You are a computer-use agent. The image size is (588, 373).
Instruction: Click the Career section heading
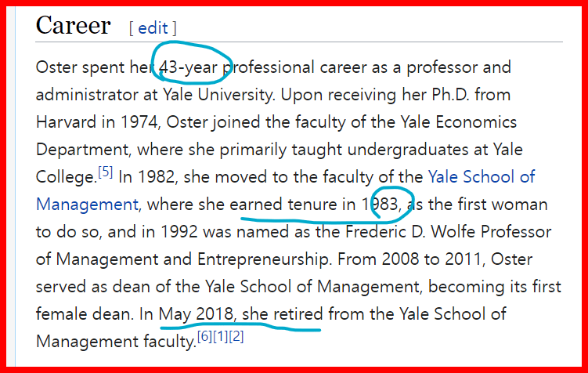click(x=74, y=27)
